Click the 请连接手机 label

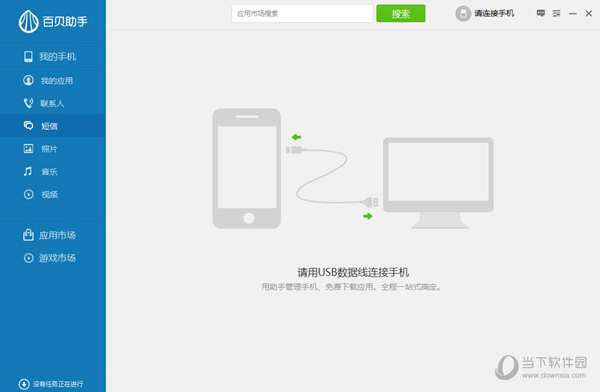[x=494, y=13]
